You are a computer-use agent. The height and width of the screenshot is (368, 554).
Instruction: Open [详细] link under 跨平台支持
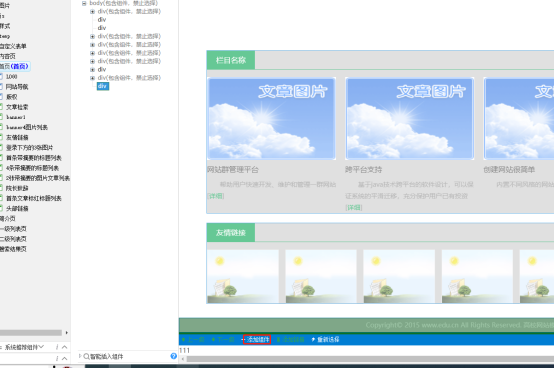[354, 208]
